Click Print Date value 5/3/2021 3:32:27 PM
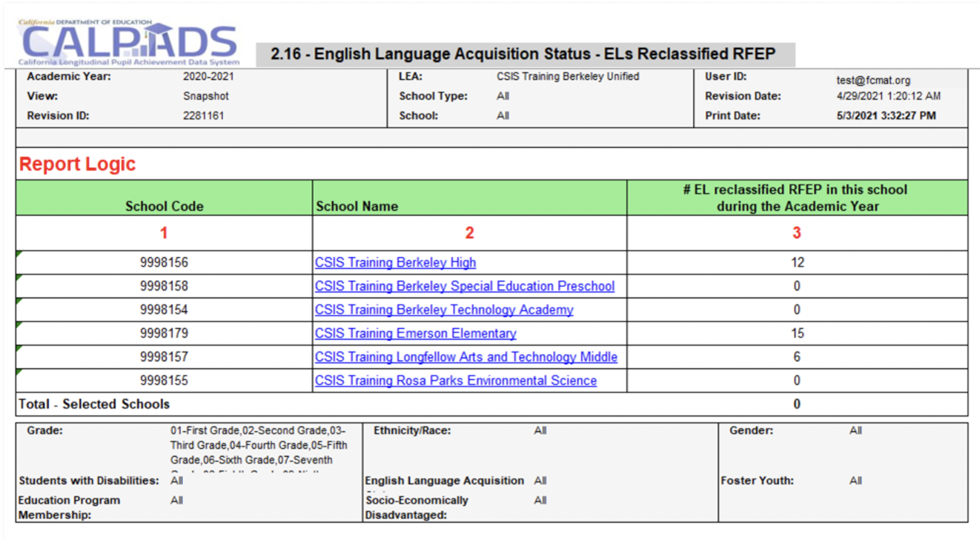The image size is (980, 540). pos(886,116)
